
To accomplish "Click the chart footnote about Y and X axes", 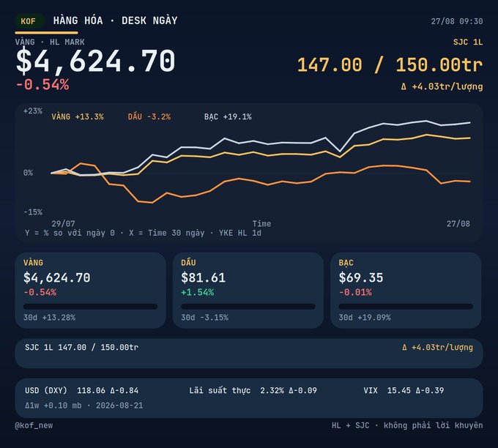I will click(144, 233).
